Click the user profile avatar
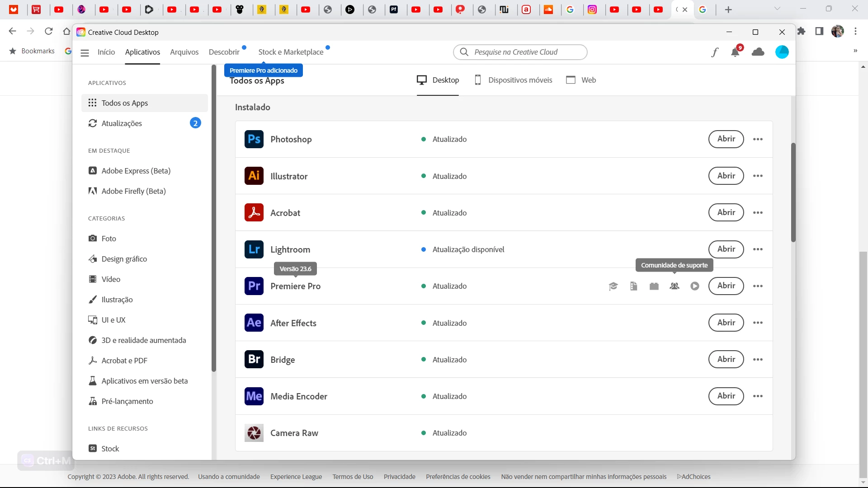This screenshot has height=488, width=868. tap(782, 52)
